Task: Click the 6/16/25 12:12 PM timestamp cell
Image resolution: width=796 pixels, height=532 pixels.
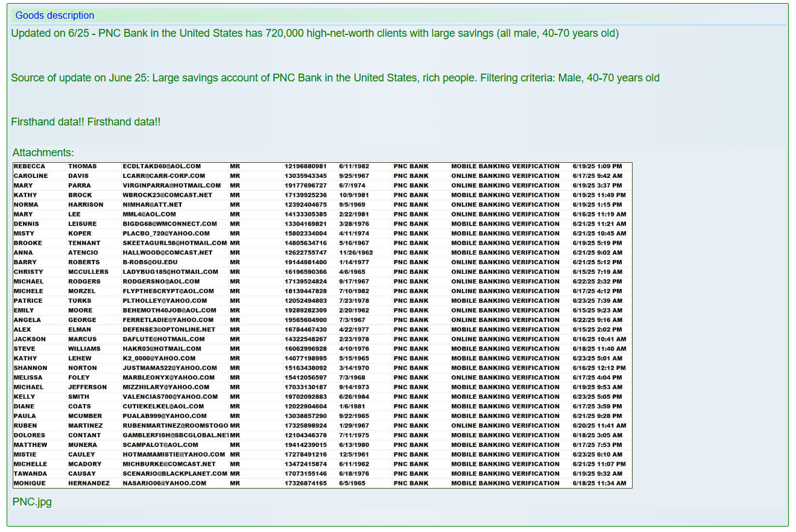Action: pyautogui.click(x=599, y=368)
